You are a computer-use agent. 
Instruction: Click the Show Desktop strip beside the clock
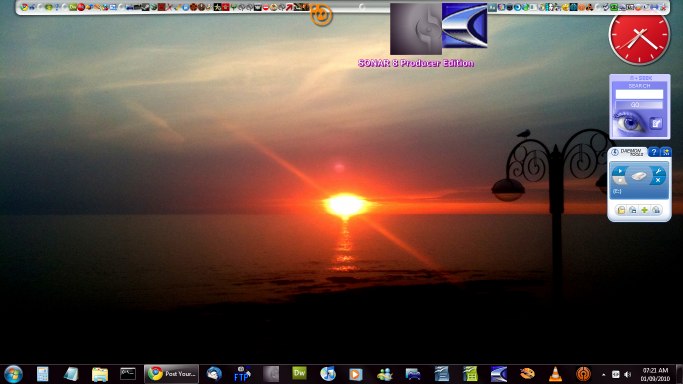point(680,374)
